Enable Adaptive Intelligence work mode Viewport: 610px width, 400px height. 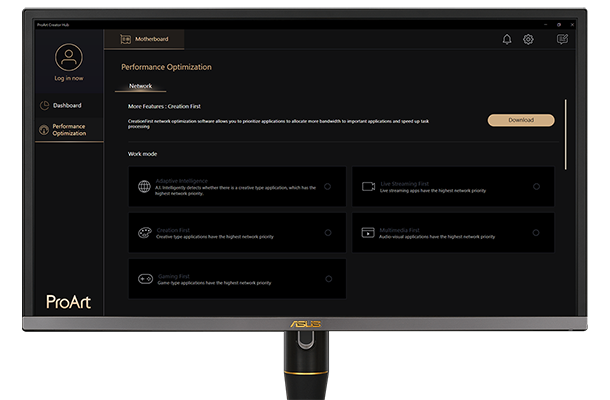[328, 186]
